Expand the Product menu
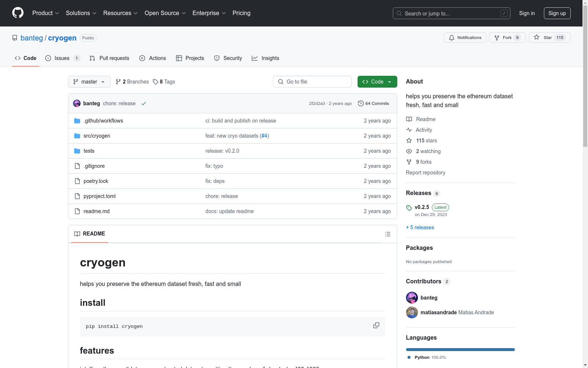 [46, 13]
